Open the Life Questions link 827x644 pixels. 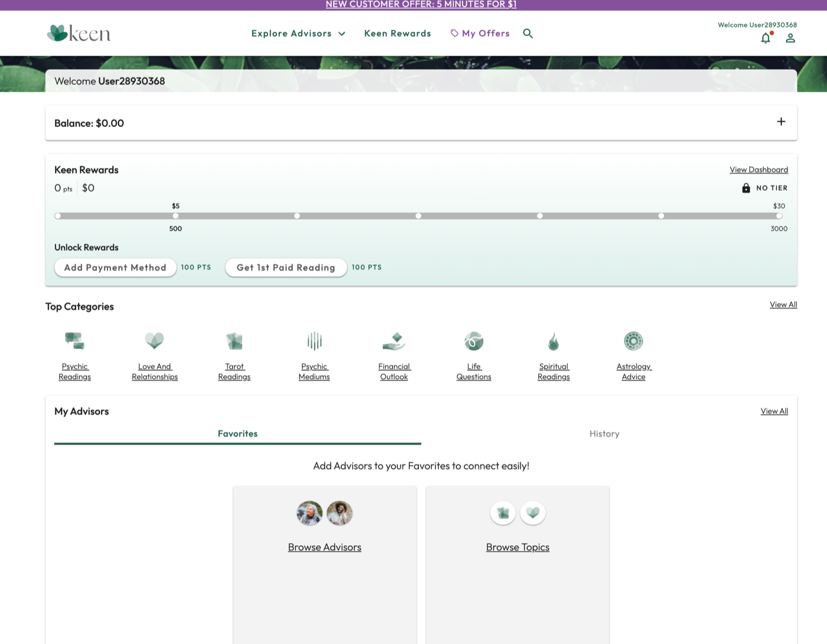(x=474, y=372)
